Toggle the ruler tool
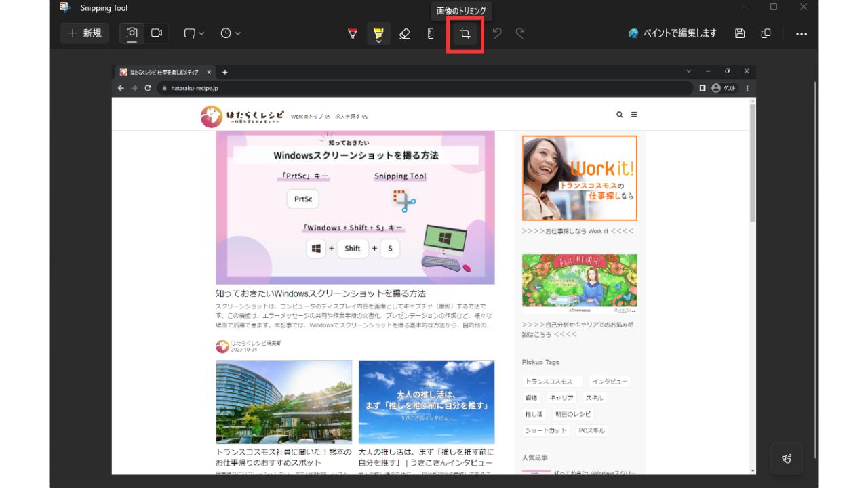The height and width of the screenshot is (488, 868). tap(431, 33)
